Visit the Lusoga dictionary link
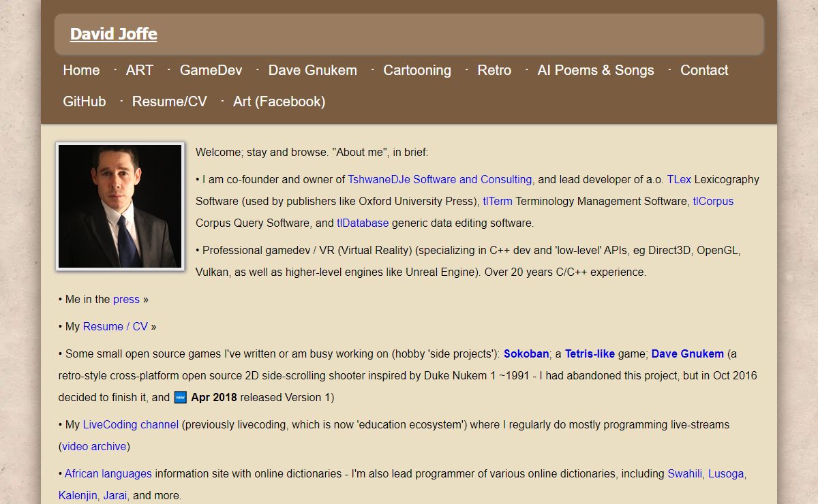 tap(726, 474)
